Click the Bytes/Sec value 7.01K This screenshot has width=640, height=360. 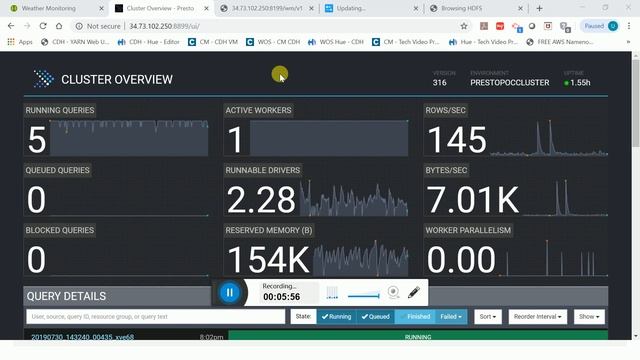(472, 200)
